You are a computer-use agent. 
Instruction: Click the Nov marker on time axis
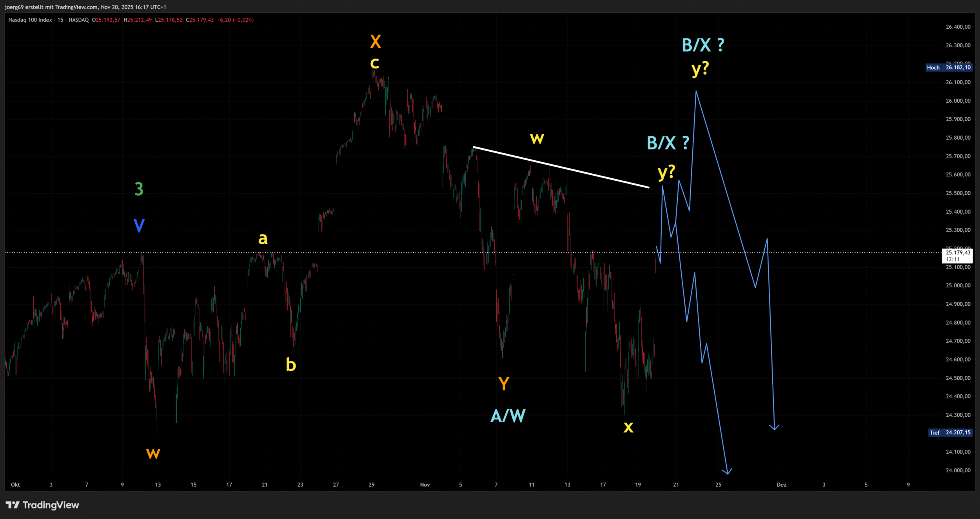(x=425, y=485)
